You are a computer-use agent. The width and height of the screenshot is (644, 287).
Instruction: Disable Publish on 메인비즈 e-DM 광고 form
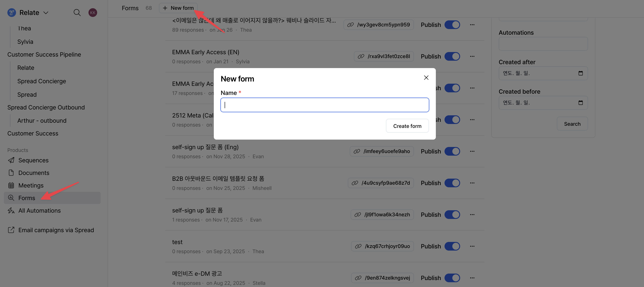[x=452, y=278]
